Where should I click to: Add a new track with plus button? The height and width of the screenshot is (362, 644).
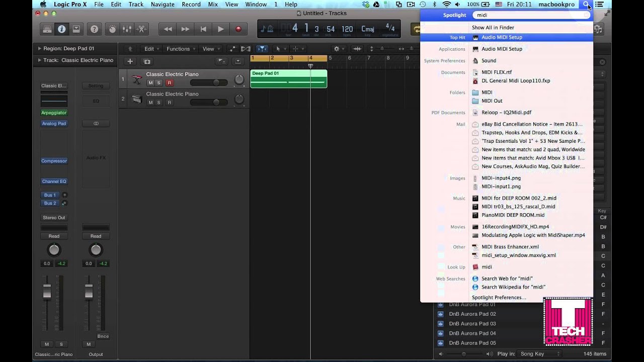click(x=130, y=61)
